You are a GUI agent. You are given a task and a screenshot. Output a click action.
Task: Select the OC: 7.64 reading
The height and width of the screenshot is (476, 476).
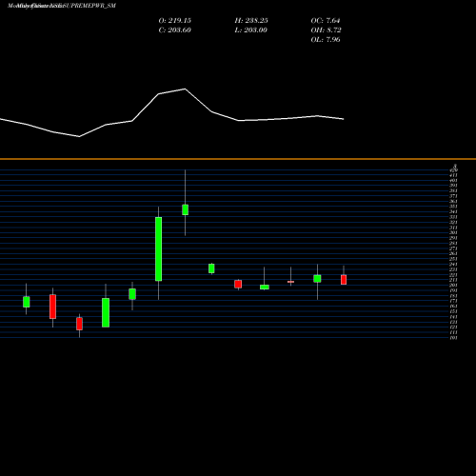[326, 20]
